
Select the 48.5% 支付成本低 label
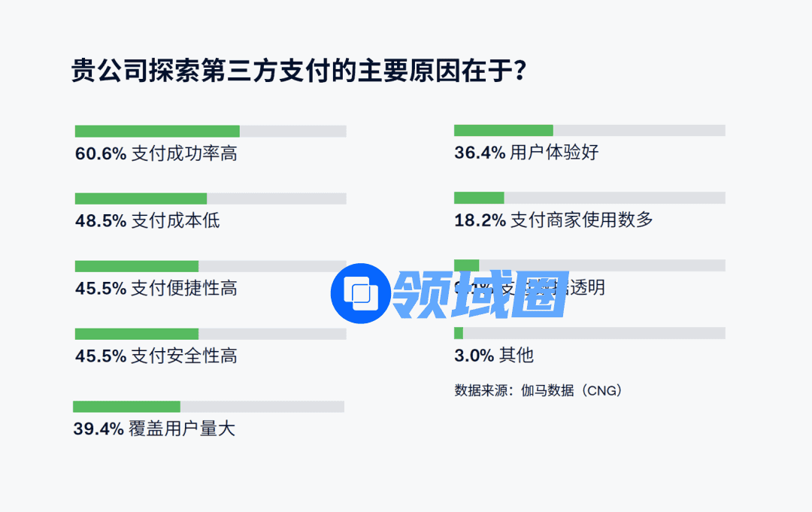[147, 221]
